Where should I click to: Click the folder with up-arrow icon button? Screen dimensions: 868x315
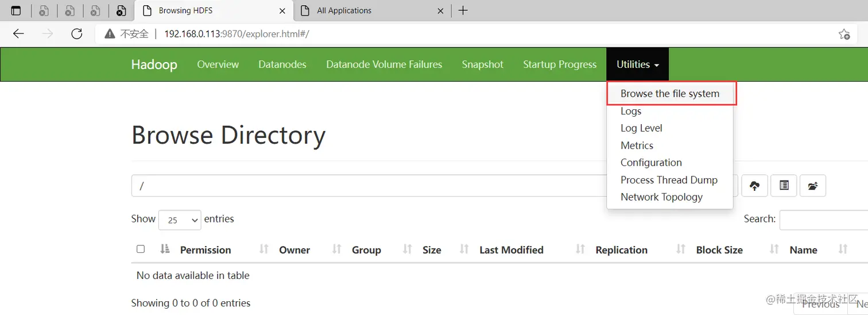tap(812, 186)
